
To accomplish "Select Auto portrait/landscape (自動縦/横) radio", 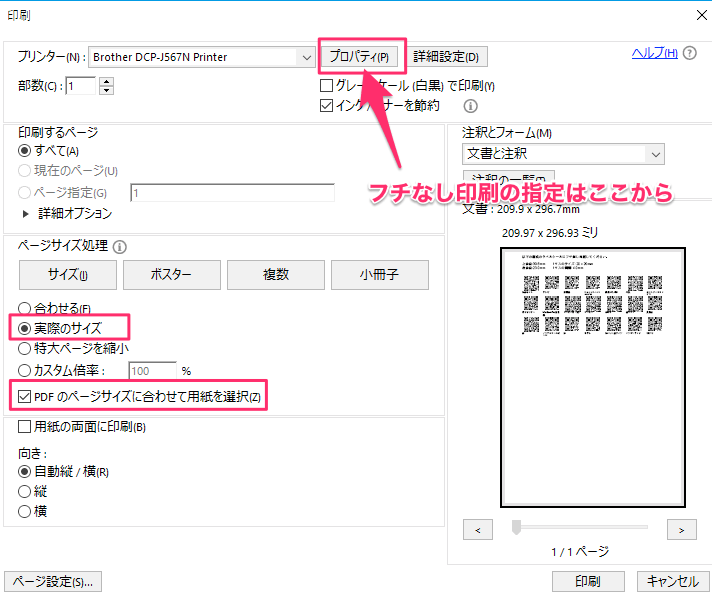I will 25,471.
